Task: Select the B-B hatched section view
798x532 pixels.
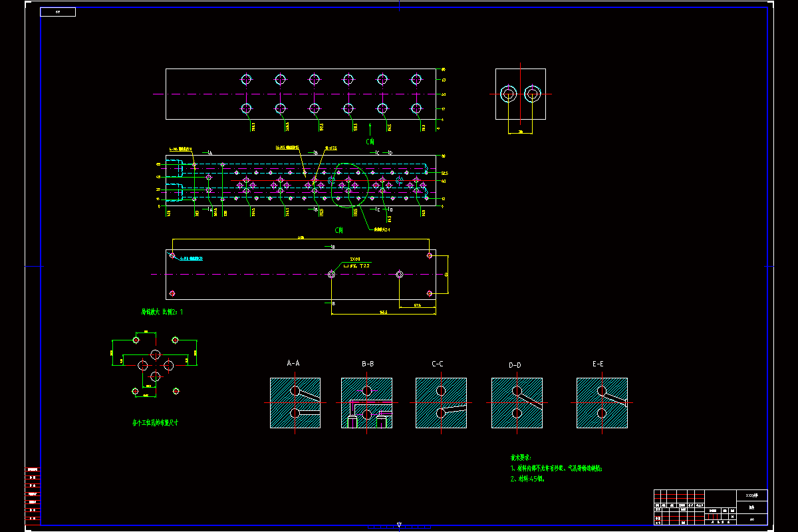Action: tap(367, 403)
